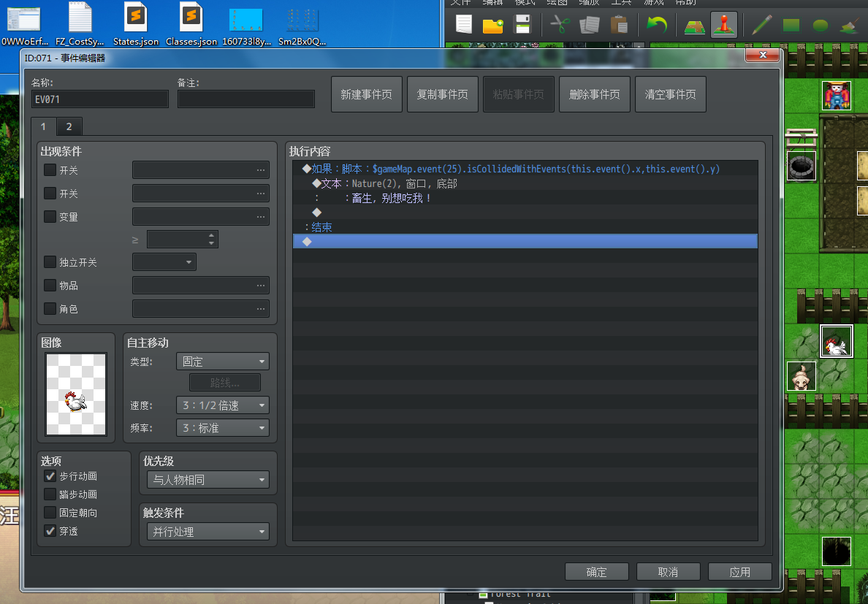
Task: Open the Classes.json desktop file
Action: (191, 24)
